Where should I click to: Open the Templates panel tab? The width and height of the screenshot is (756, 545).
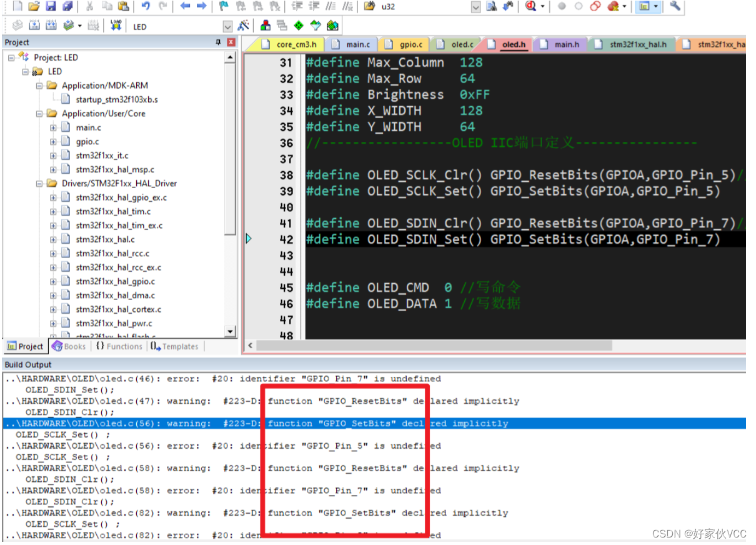[174, 346]
